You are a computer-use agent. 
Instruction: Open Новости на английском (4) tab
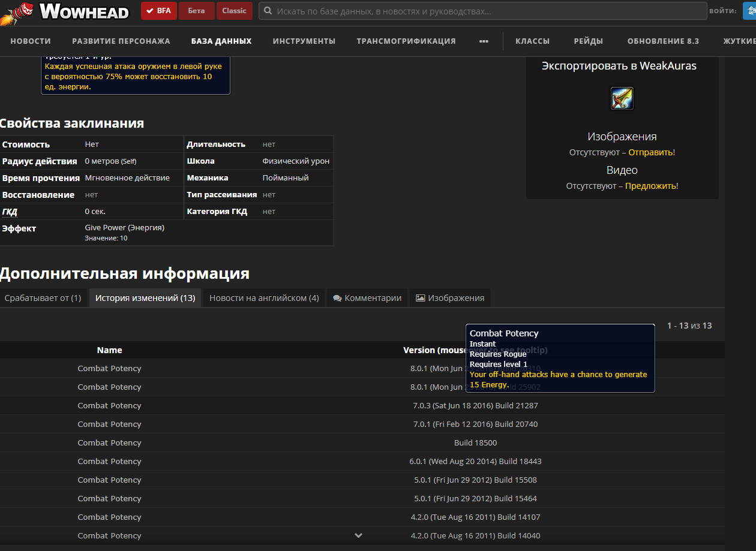click(264, 298)
